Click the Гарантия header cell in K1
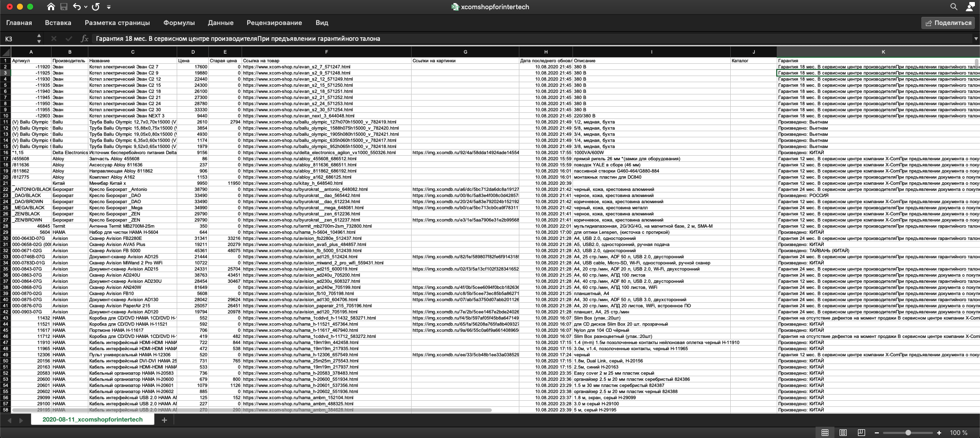 tap(878, 61)
